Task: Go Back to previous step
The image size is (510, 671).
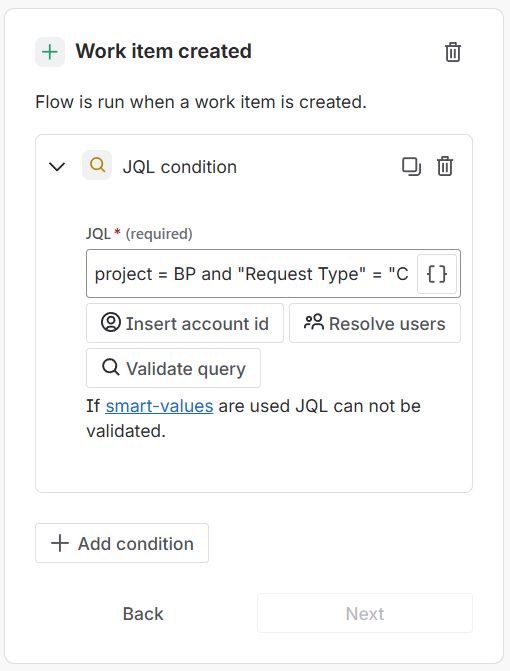Action: click(x=143, y=613)
